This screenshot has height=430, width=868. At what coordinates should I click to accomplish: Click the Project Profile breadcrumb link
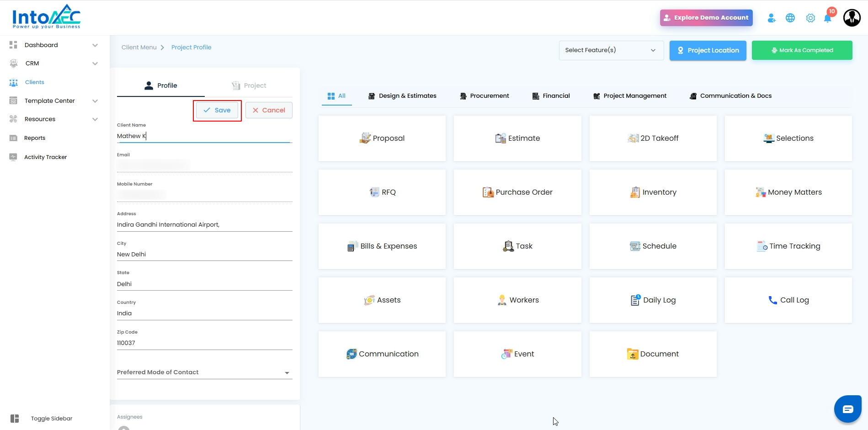pyautogui.click(x=191, y=48)
